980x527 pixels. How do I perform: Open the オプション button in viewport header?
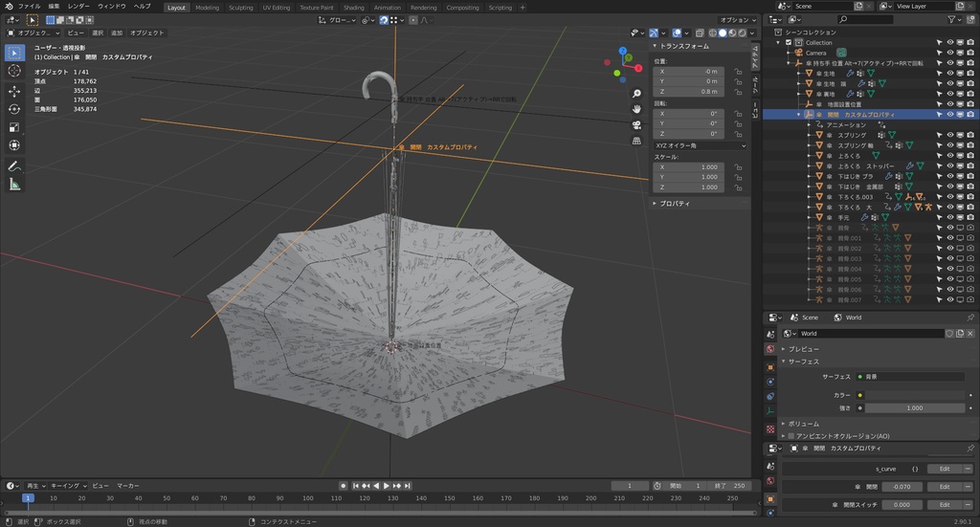pyautogui.click(x=737, y=19)
